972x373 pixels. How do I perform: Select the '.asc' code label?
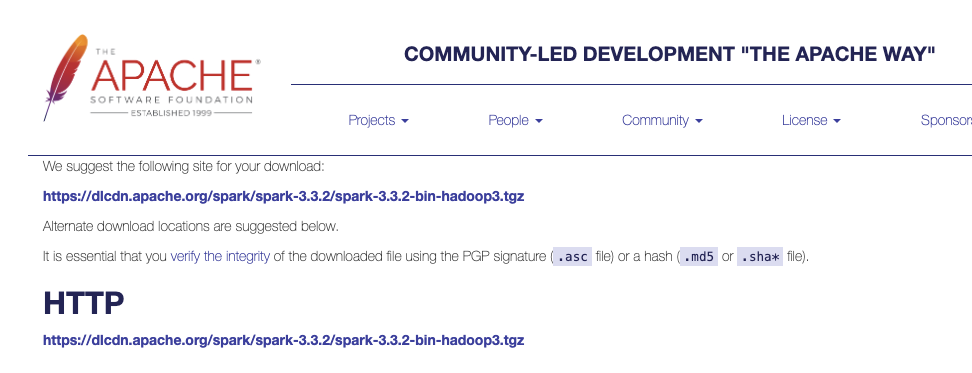coord(572,257)
